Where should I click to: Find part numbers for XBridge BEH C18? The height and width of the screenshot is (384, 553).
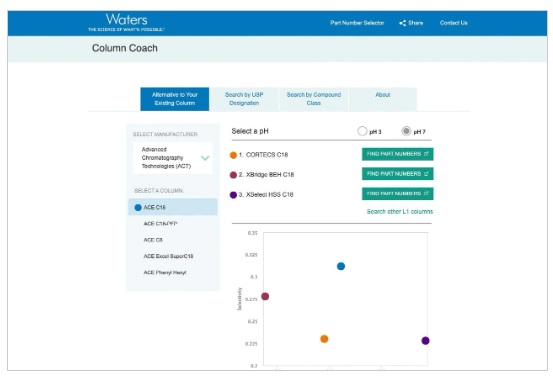coord(397,174)
